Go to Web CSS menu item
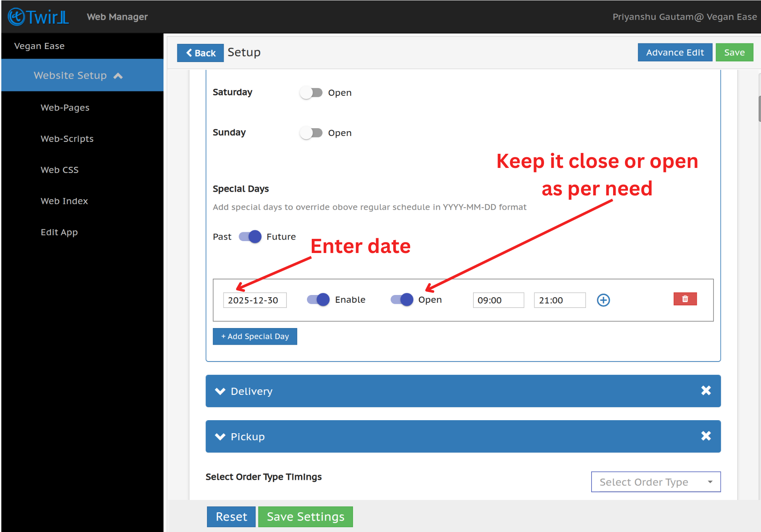The image size is (761, 532). click(59, 170)
